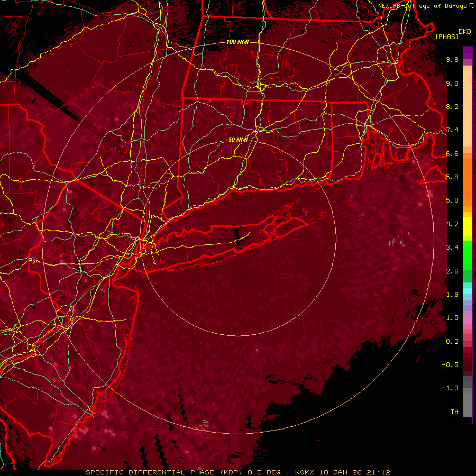
Task: Select the 3.4 value on the legend
Action: point(452,248)
